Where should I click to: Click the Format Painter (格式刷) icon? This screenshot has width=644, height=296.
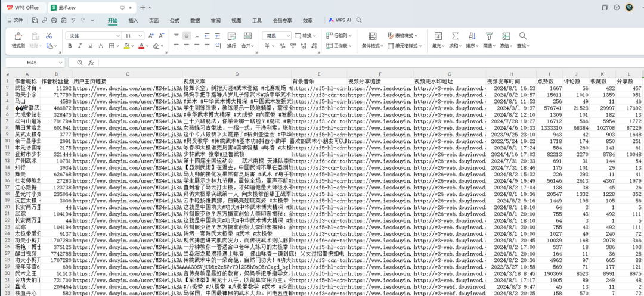pyautogui.click(x=18, y=36)
